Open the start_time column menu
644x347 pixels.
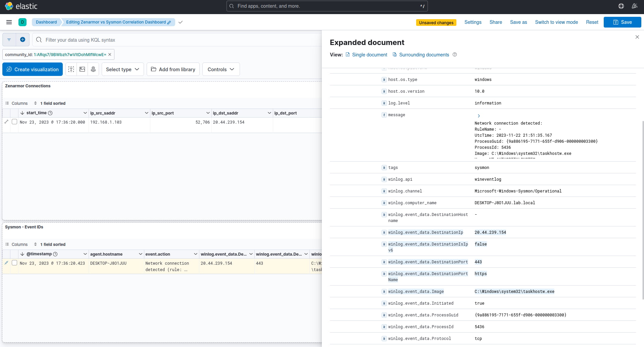click(85, 113)
